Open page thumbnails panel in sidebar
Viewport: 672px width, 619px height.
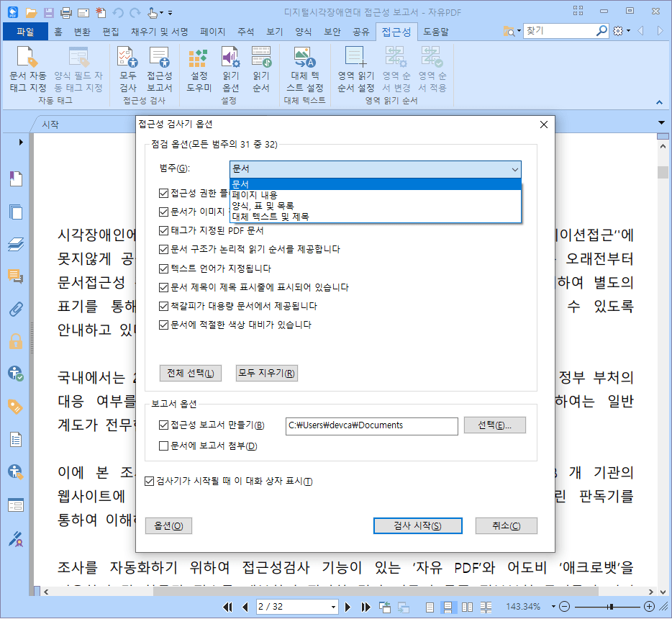[x=16, y=212]
